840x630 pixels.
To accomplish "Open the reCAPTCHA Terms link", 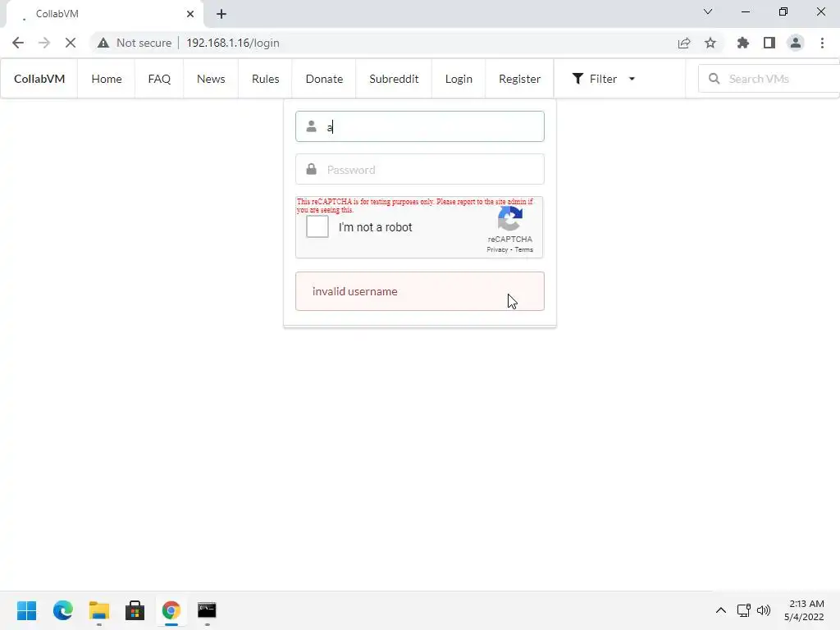I will (x=524, y=249).
